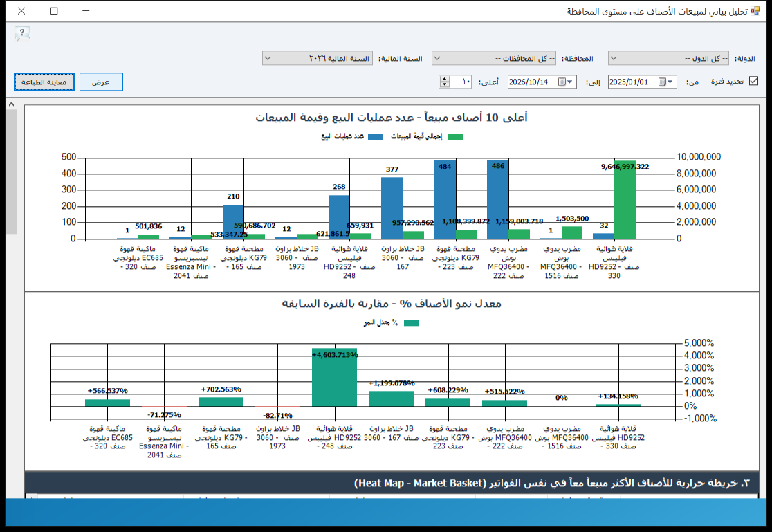Open the calendar picker for the "إلى" end date
The width and height of the screenshot is (772, 532).
point(566,82)
